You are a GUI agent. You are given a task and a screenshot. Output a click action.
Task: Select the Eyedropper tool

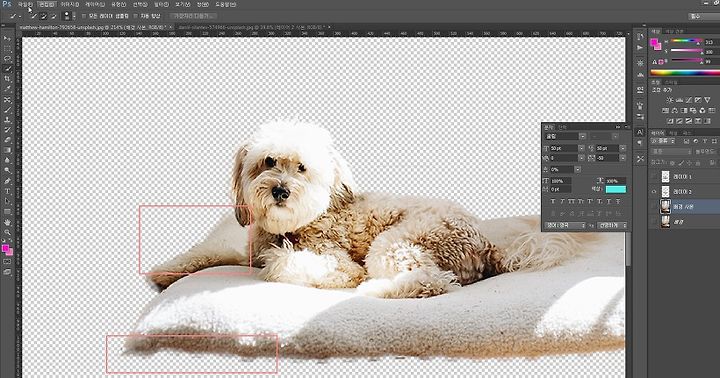pyautogui.click(x=7, y=89)
